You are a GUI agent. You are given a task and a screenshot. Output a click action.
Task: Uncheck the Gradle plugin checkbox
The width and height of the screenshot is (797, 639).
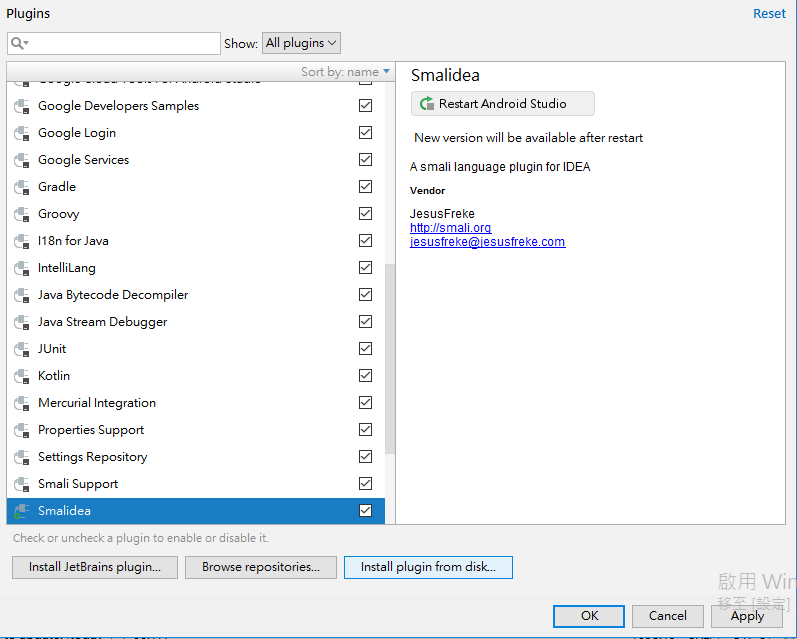click(365, 186)
